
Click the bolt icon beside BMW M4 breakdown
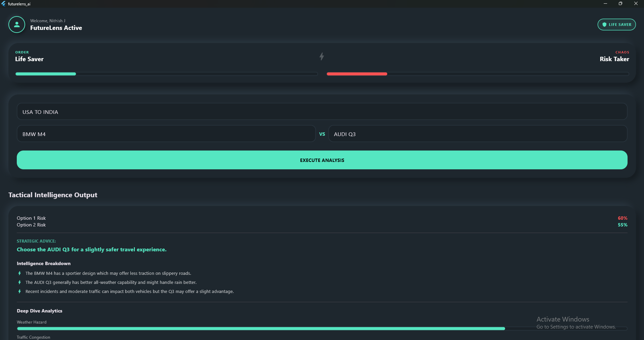pos(19,273)
